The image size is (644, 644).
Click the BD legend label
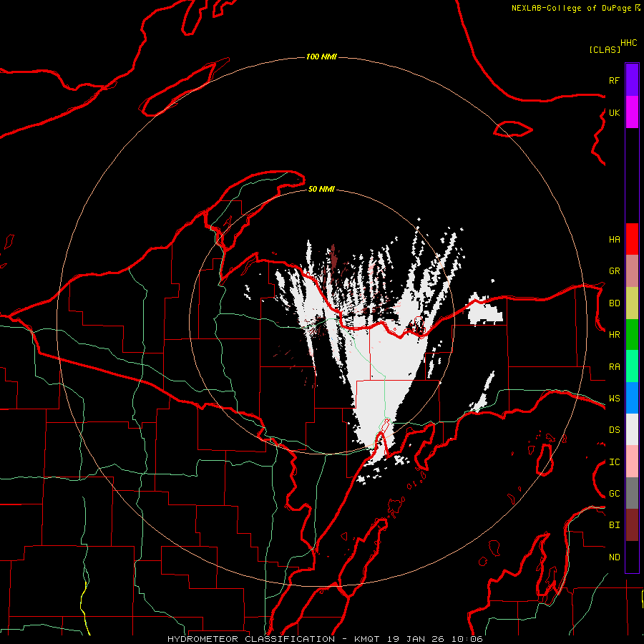614,303
